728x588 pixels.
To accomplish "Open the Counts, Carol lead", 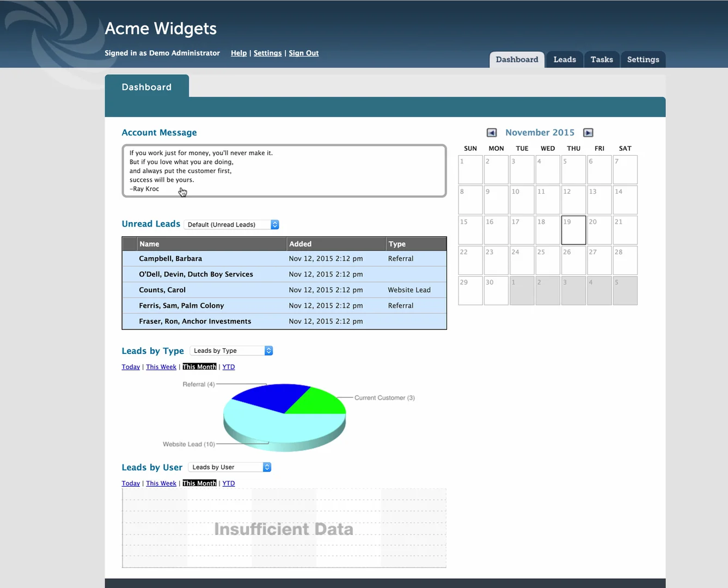I will (284, 290).
